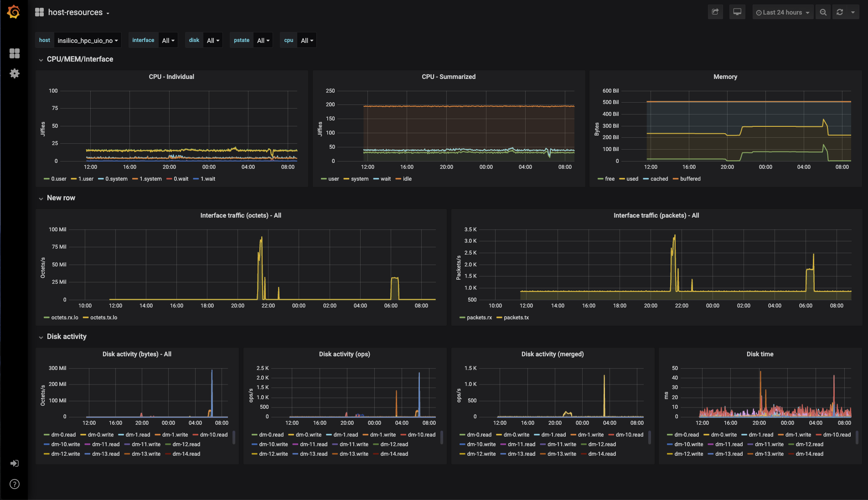Click Disk activity (bytes) legend scrollbar
This screenshot has width=868, height=500.
pos(234,437)
